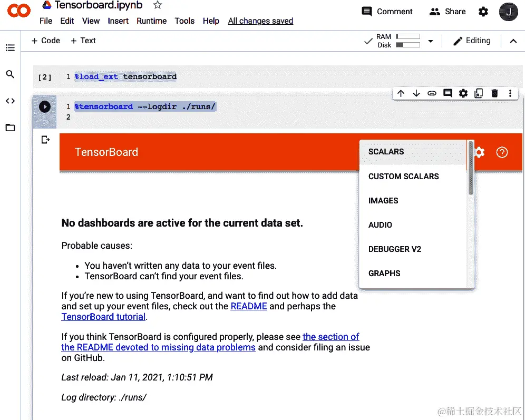Open the missing data problems README link
The height and width of the screenshot is (420, 525).
click(x=210, y=342)
